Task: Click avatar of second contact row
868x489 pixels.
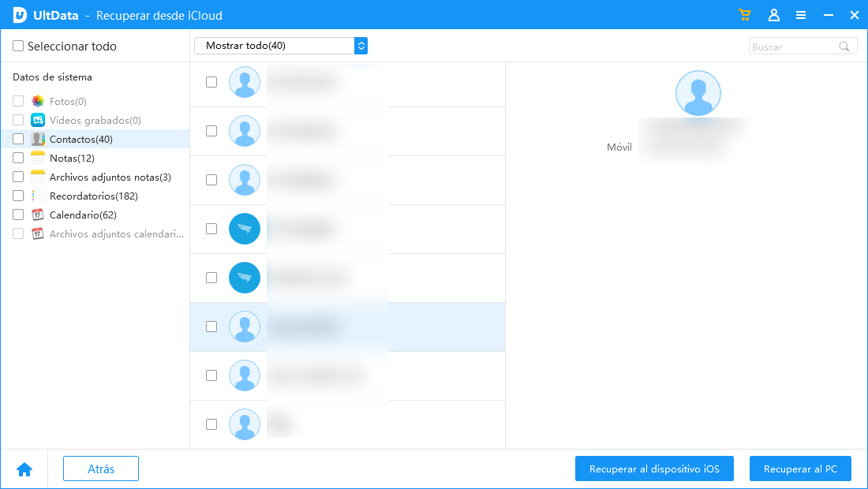Action: (245, 131)
